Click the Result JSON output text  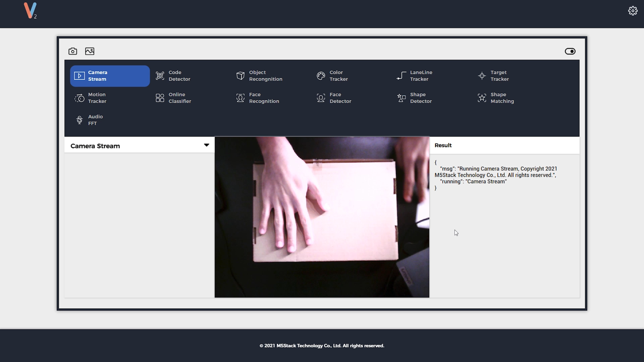coord(495,175)
